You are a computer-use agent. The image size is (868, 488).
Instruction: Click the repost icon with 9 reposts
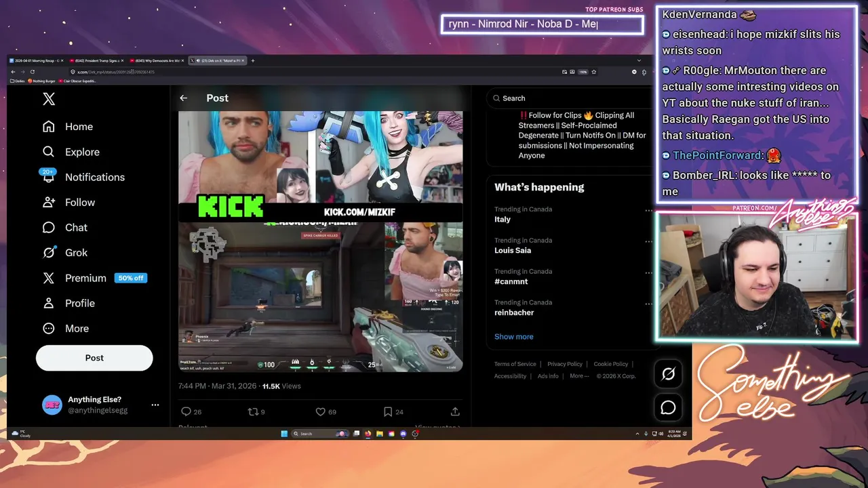tap(253, 411)
